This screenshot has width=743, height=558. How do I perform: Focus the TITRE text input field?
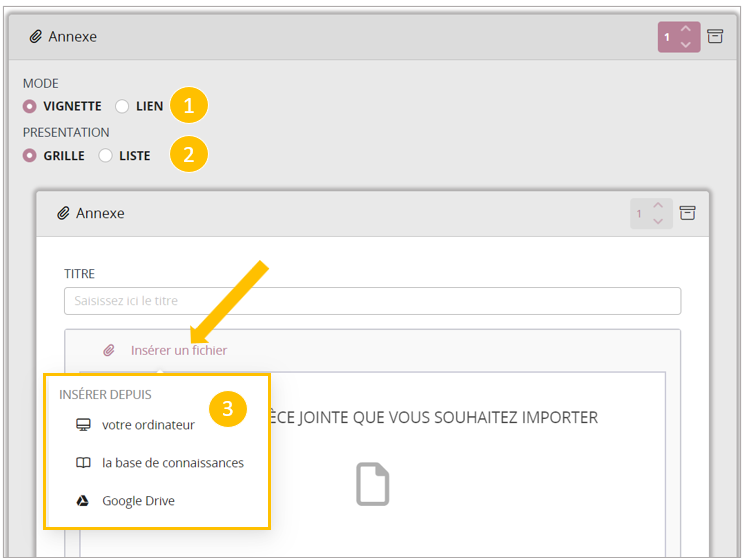pos(372,301)
